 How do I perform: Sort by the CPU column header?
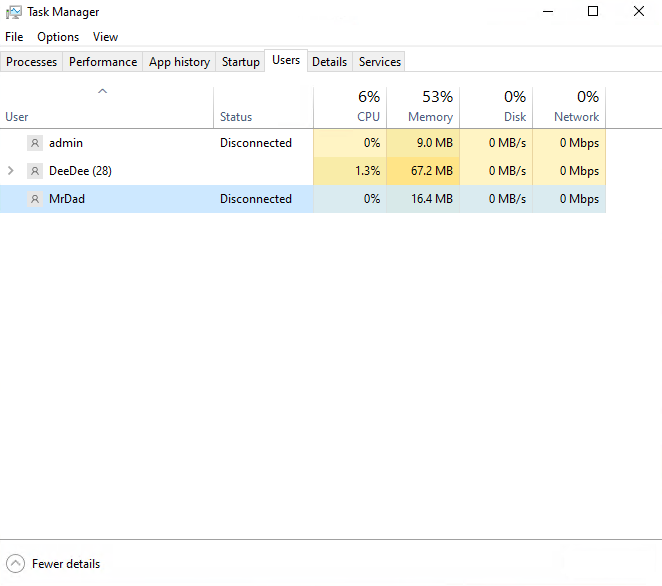[x=350, y=108]
